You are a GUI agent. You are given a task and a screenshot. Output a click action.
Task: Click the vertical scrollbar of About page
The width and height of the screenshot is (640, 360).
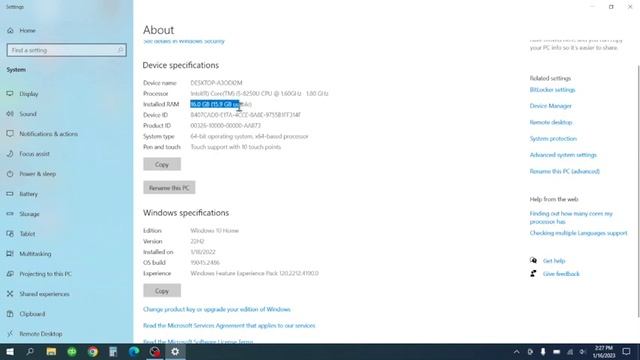coord(638,191)
